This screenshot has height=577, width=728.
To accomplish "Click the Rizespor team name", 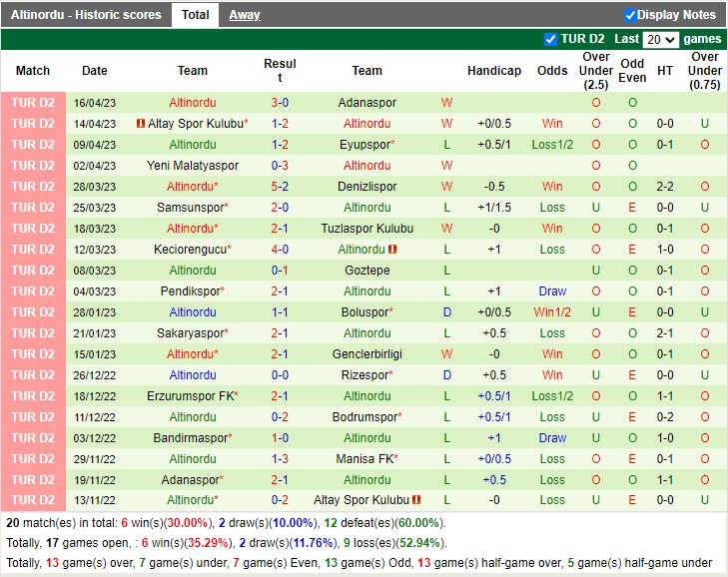I will (364, 375).
